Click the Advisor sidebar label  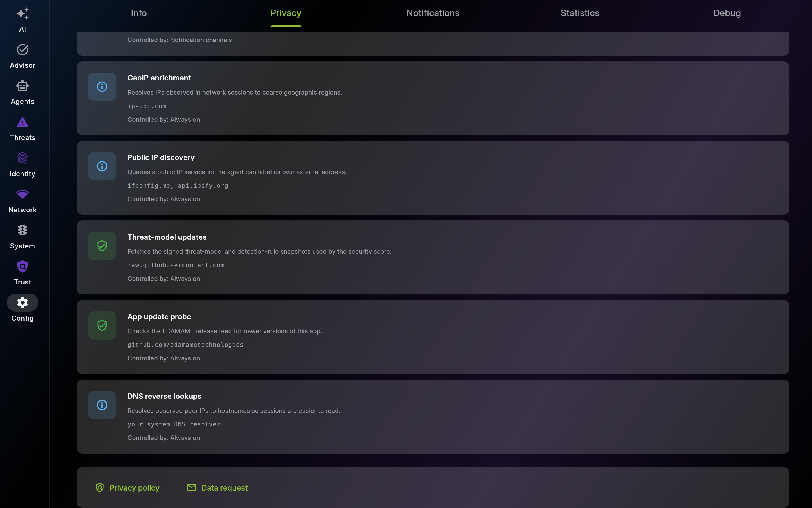point(23,65)
